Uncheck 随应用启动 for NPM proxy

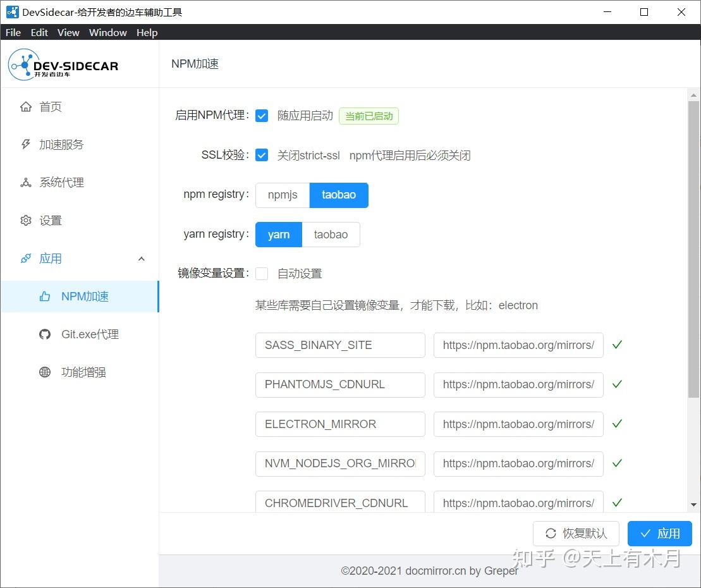click(262, 115)
